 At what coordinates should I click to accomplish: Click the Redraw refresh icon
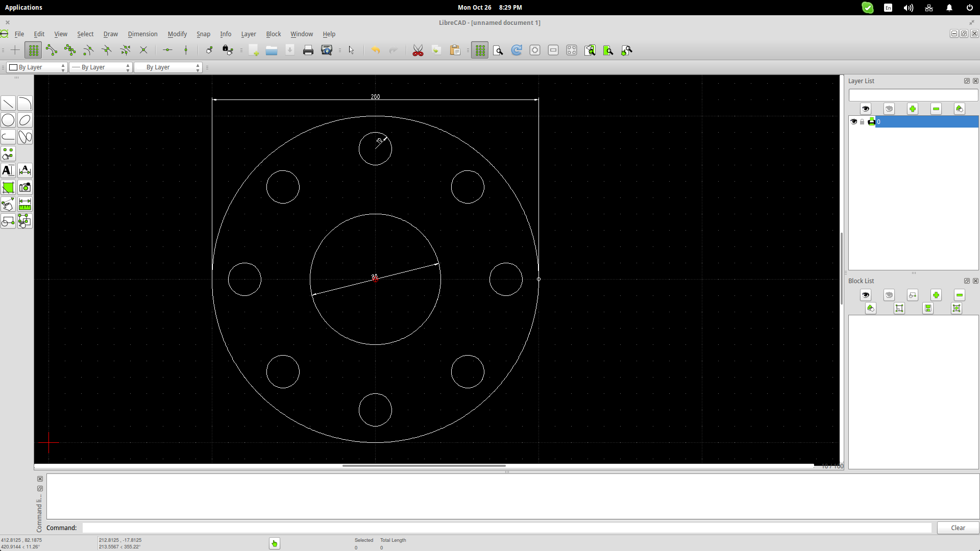pos(517,51)
